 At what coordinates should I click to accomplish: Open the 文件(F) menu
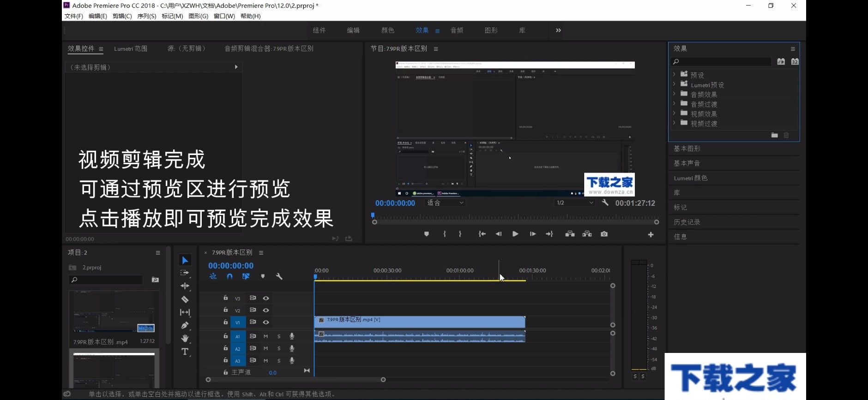click(x=74, y=16)
